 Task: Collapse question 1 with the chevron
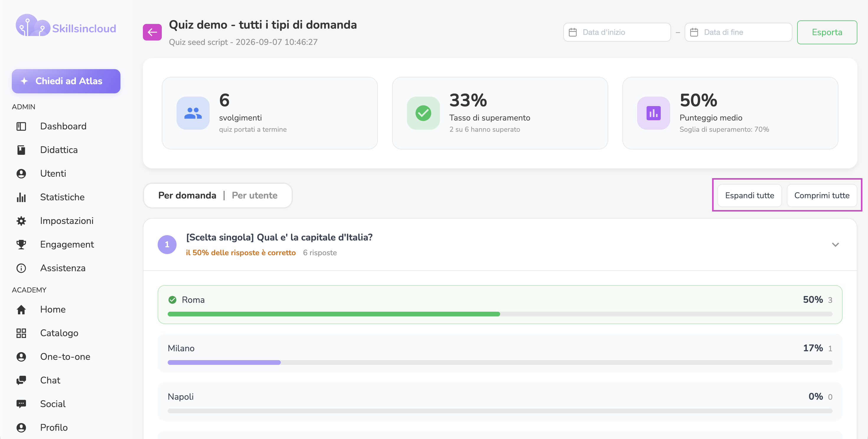(x=835, y=244)
